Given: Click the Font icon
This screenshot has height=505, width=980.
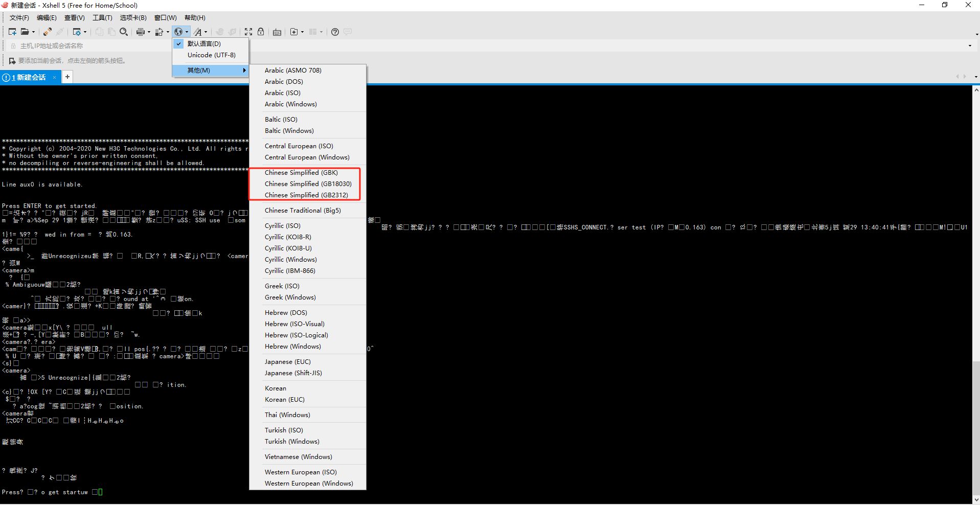Looking at the screenshot, I should [x=198, y=32].
